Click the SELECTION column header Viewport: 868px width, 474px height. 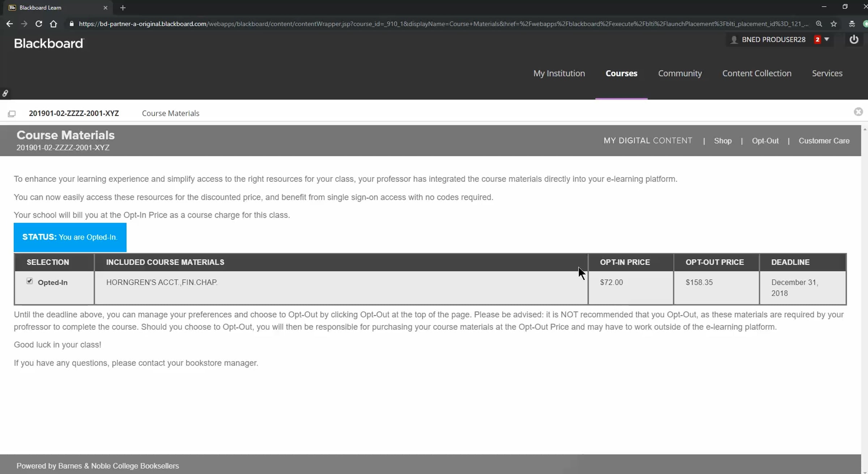48,262
